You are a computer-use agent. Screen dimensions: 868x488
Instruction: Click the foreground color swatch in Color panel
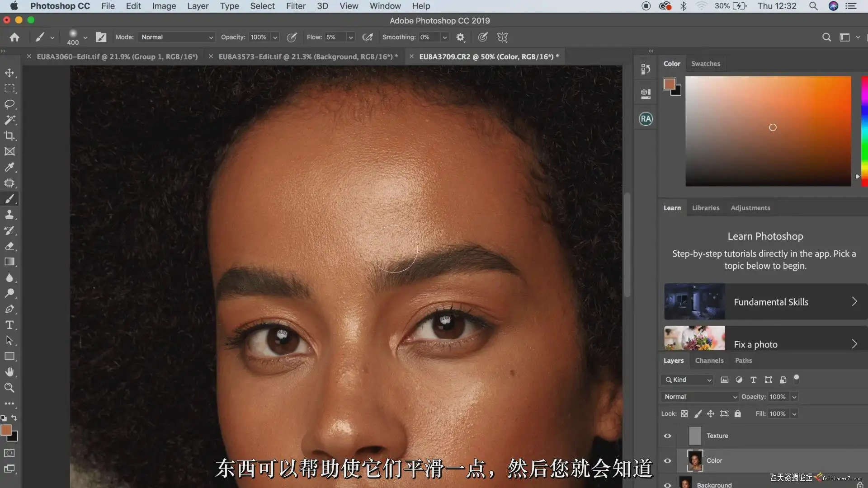(x=669, y=84)
